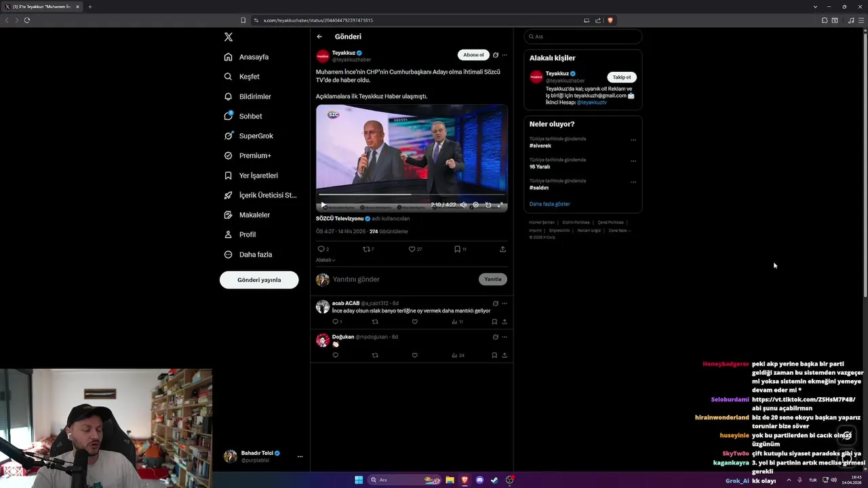Toggle picture-in-picture on the video
This screenshot has height=488, width=868.
click(488, 205)
